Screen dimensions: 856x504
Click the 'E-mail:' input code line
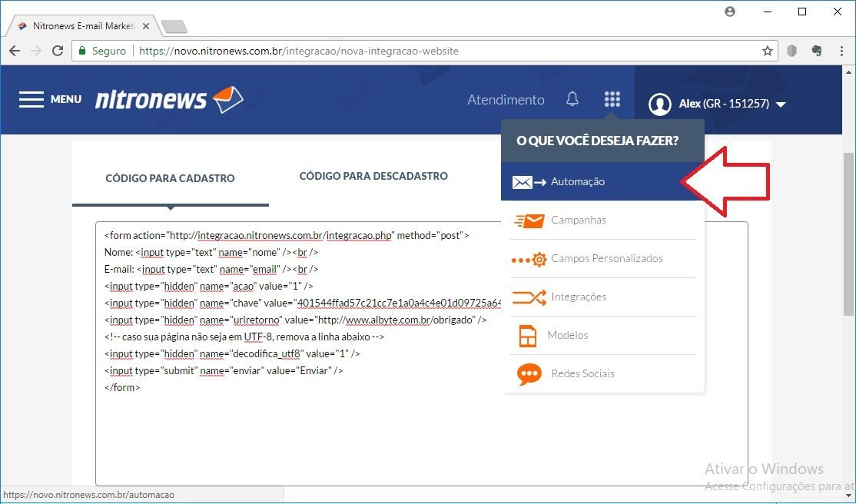(211, 269)
